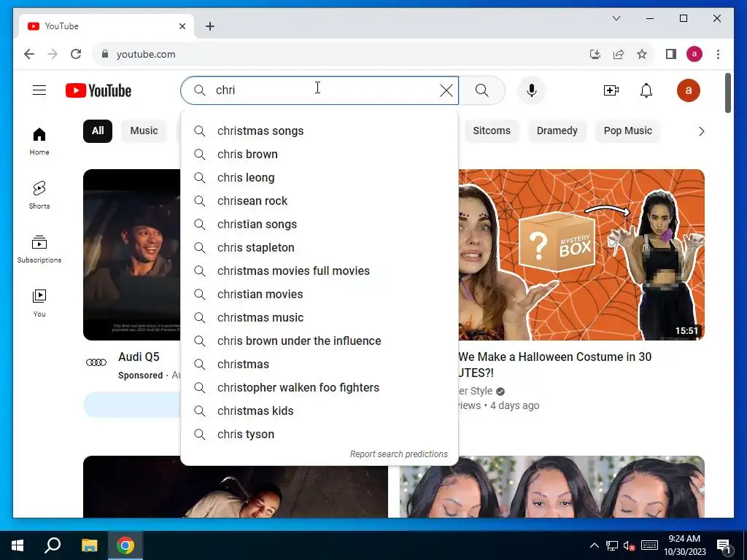Close the YouTube browser tab
Image resolution: width=747 pixels, height=560 pixels.
[x=182, y=26]
